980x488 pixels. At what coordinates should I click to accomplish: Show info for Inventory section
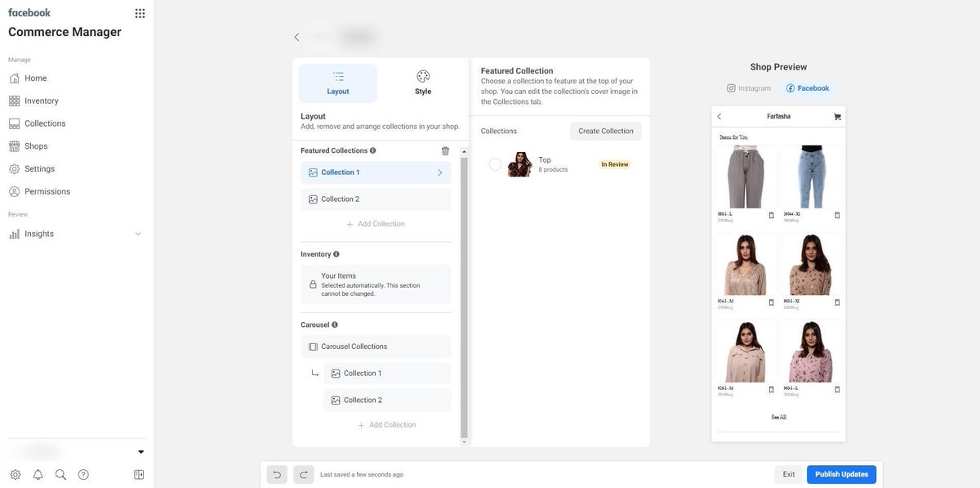click(336, 254)
